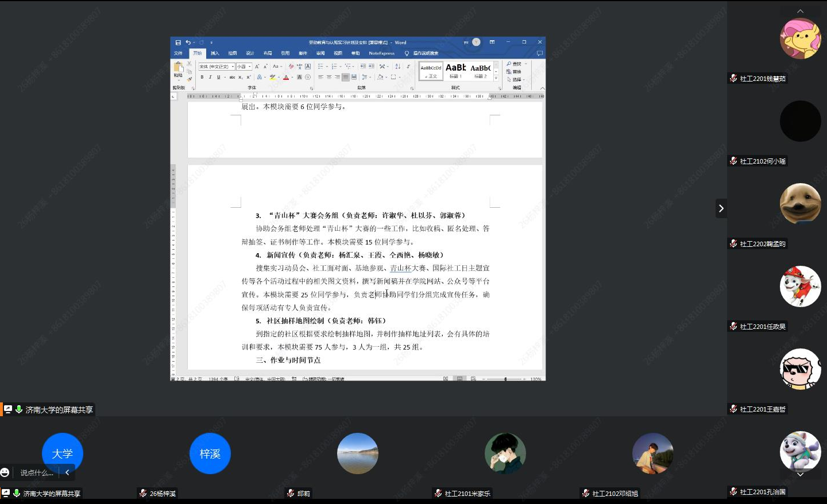
Task: Click the lightbulb search help icon
Action: click(407, 53)
